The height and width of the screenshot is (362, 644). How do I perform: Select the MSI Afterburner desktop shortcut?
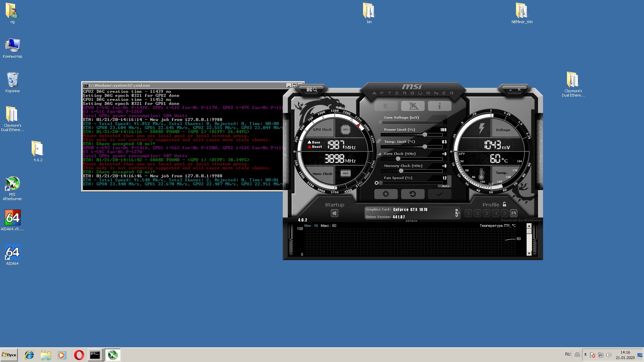click(12, 188)
